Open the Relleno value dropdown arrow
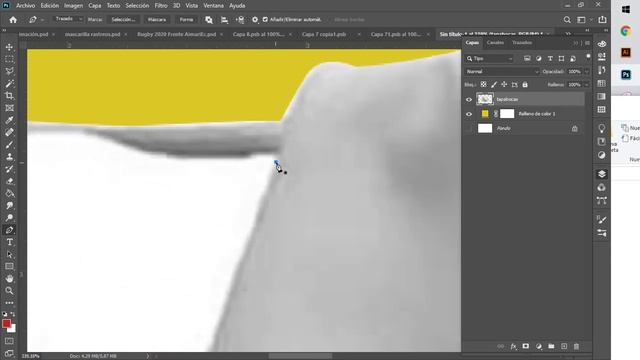Image resolution: width=640 pixels, height=360 pixels. 587,84
